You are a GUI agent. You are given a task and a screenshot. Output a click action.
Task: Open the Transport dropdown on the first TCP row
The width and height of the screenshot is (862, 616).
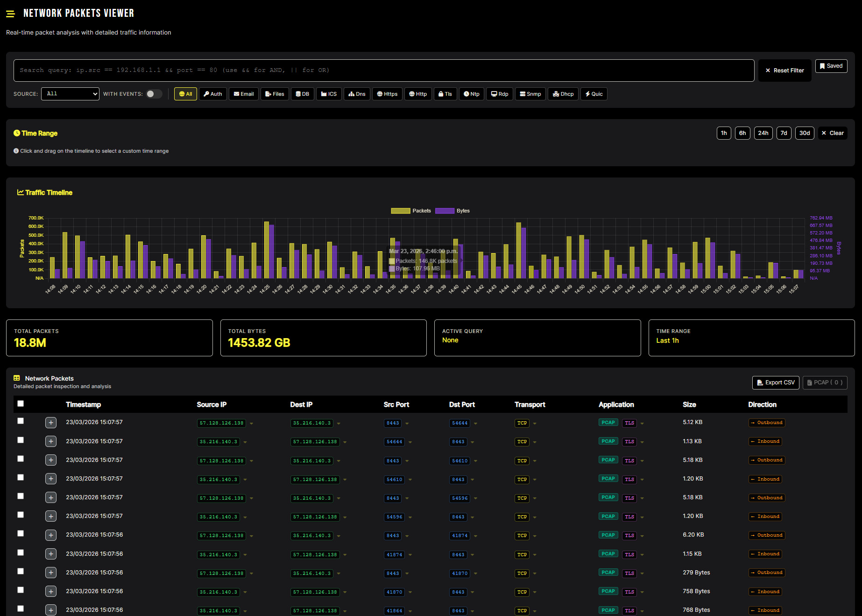click(x=535, y=423)
